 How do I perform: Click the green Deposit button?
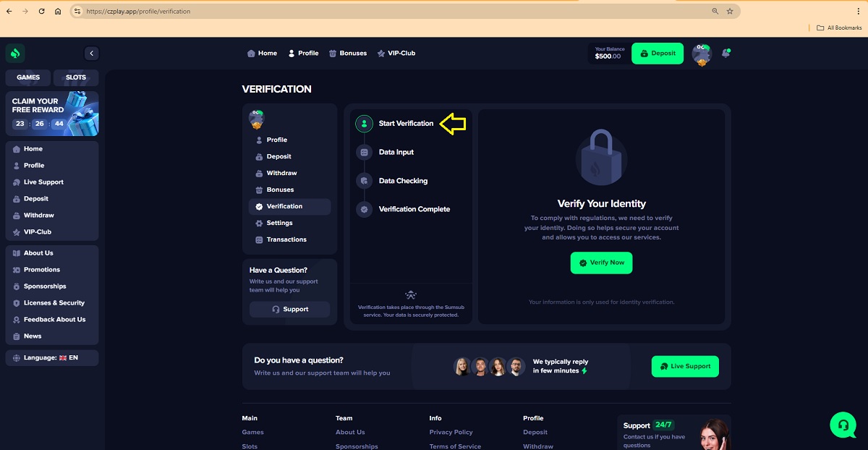coord(657,54)
